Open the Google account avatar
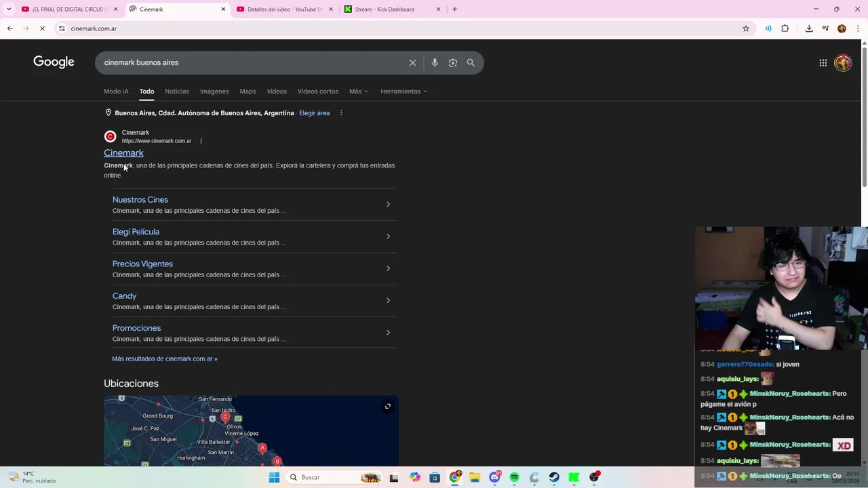This screenshot has width=868, height=488. click(x=843, y=62)
